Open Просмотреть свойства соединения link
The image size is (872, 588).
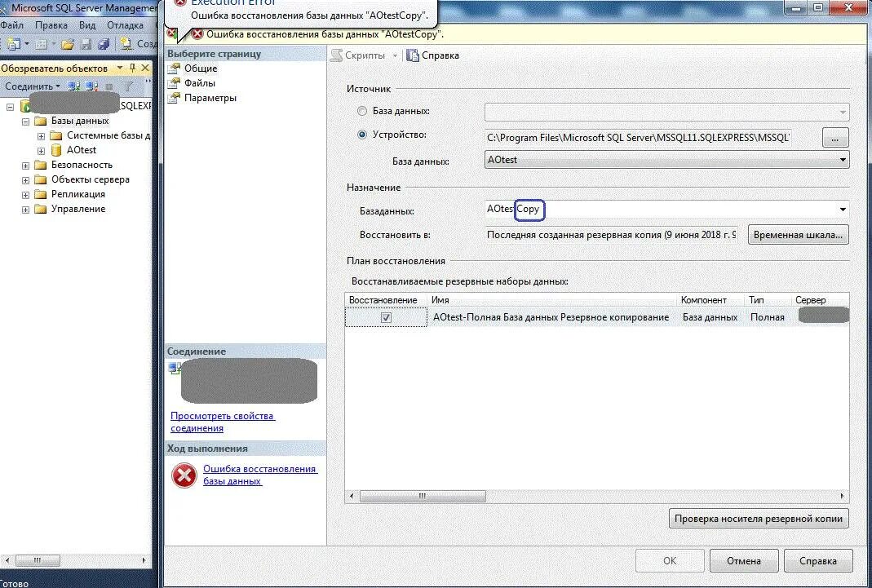coord(223,422)
